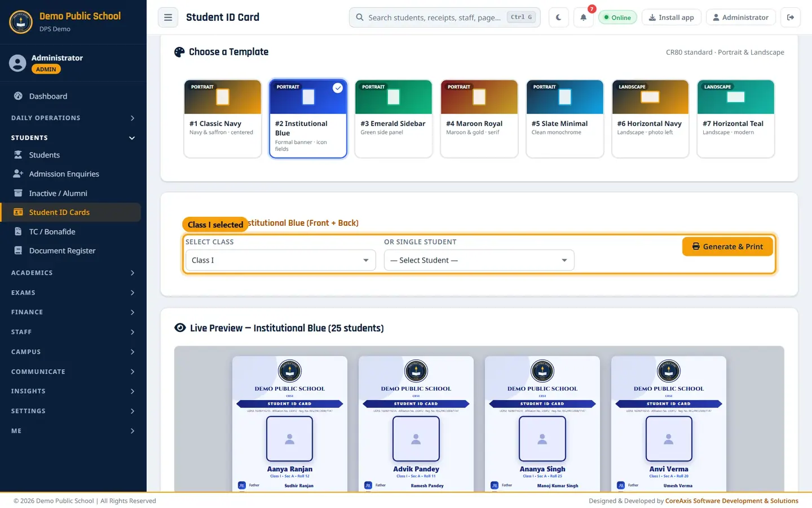This screenshot has height=508, width=812.
Task: Open the Administrator account button
Action: click(x=741, y=17)
